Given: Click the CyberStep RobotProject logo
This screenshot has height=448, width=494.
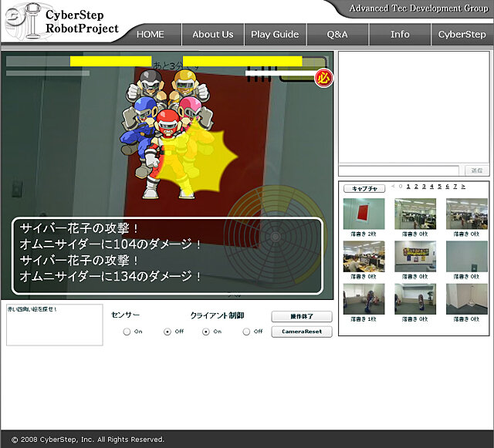Looking at the screenshot, I should [63, 22].
